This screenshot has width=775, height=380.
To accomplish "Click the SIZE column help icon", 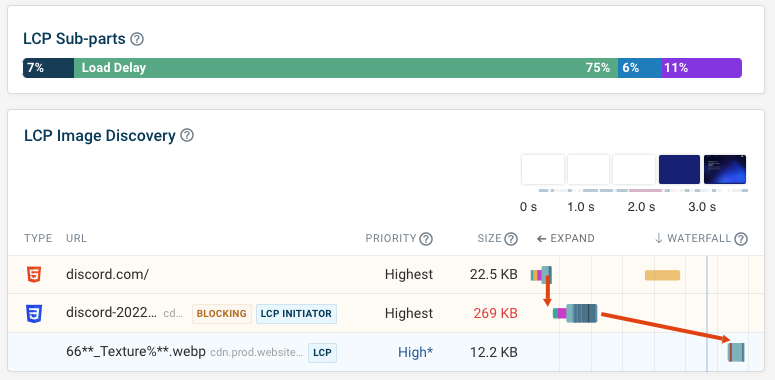I will (x=511, y=239).
